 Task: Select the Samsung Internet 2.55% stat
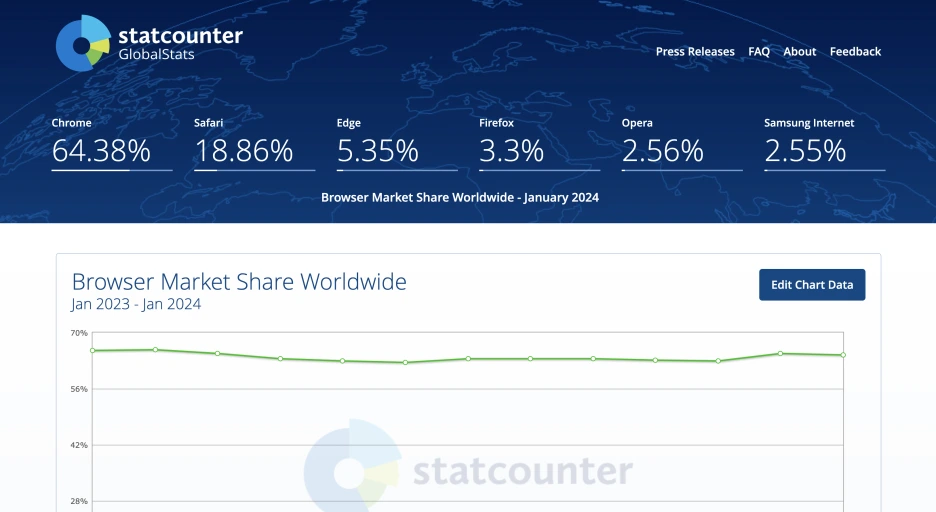pos(824,143)
